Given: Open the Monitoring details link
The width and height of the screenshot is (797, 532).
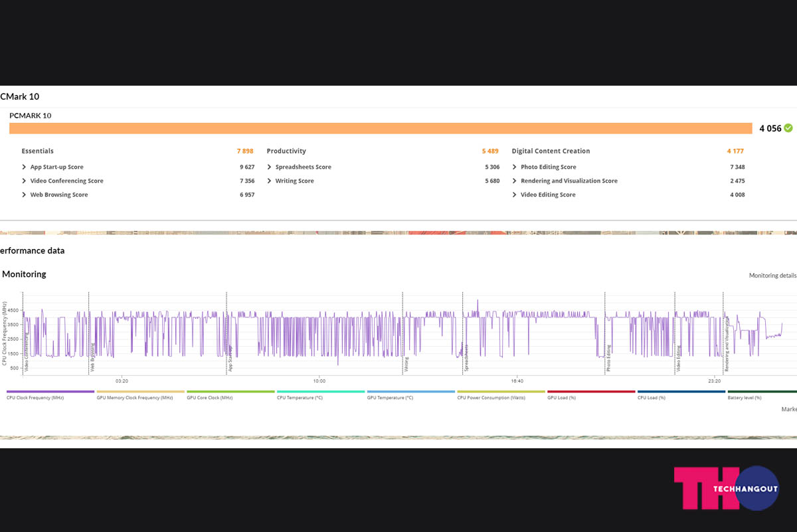Looking at the screenshot, I should [773, 276].
